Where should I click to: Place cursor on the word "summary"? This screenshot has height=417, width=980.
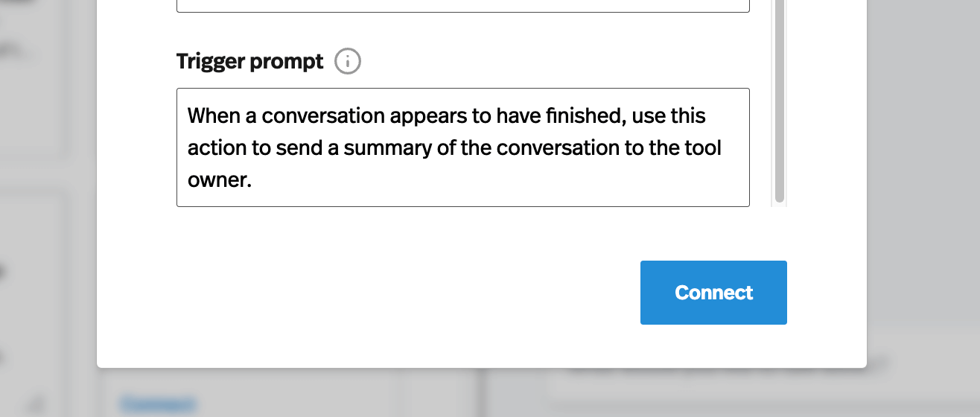pos(387,147)
